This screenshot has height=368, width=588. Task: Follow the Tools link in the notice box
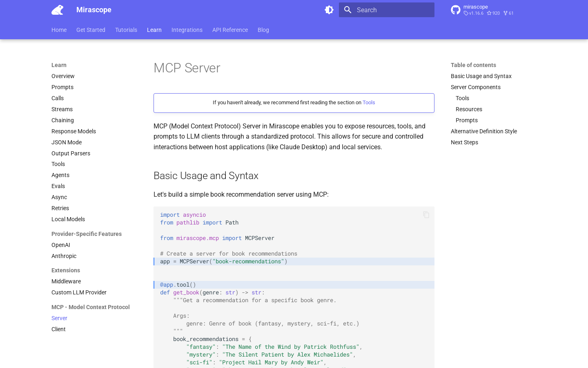tap(369, 103)
